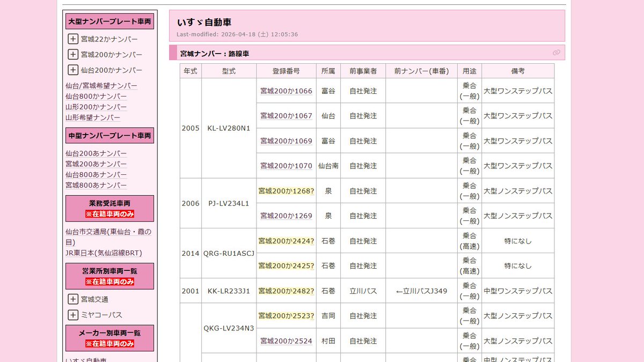The width and height of the screenshot is (644, 362).
Task: Open the 仙台/宮城希望ナンバー link
Action: [x=101, y=86]
